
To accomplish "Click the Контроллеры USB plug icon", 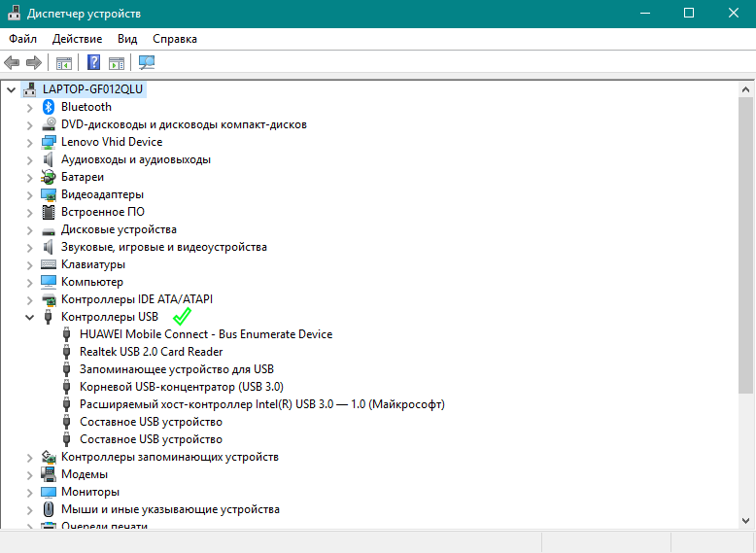I will 48,317.
